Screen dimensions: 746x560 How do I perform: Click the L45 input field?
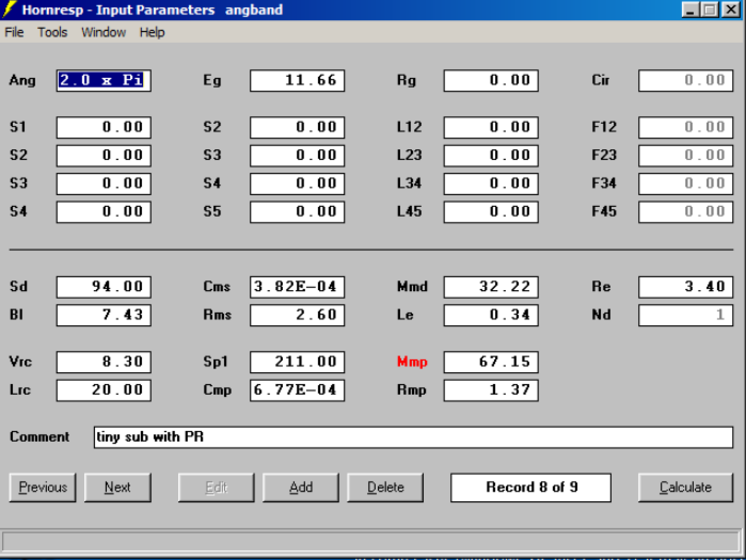point(491,212)
